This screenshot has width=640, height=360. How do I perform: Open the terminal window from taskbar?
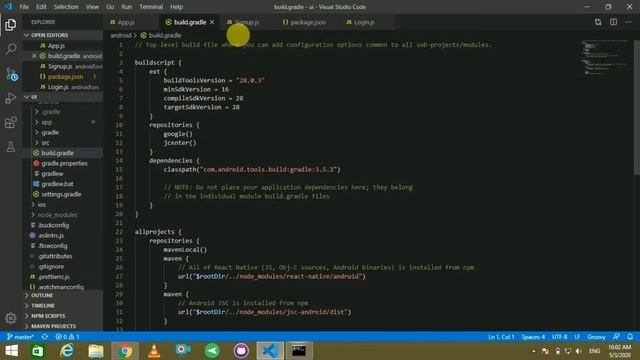(x=299, y=351)
